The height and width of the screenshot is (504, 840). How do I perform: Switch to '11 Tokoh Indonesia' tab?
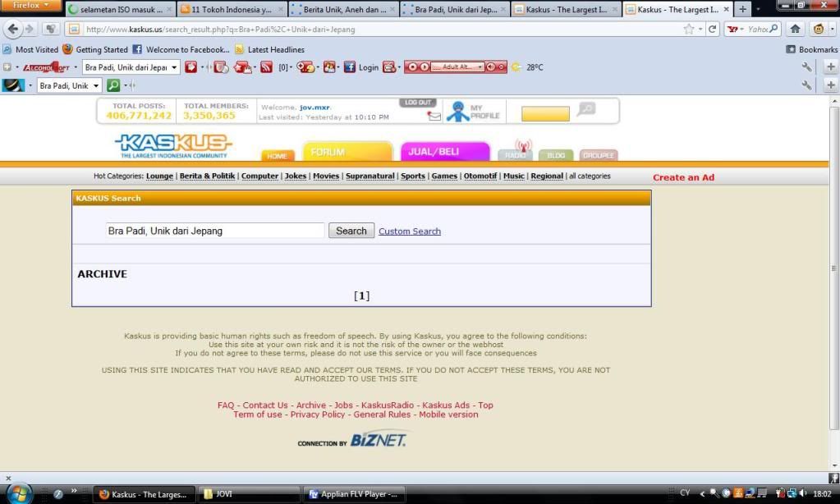click(232, 9)
